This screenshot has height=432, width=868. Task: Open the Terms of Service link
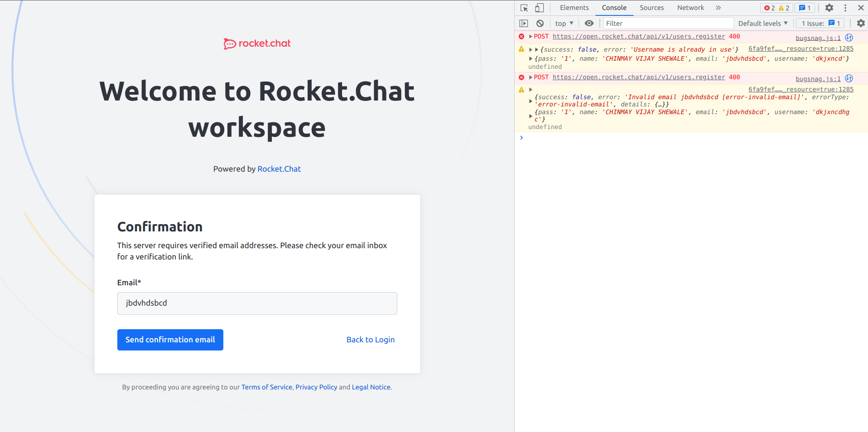(266, 387)
